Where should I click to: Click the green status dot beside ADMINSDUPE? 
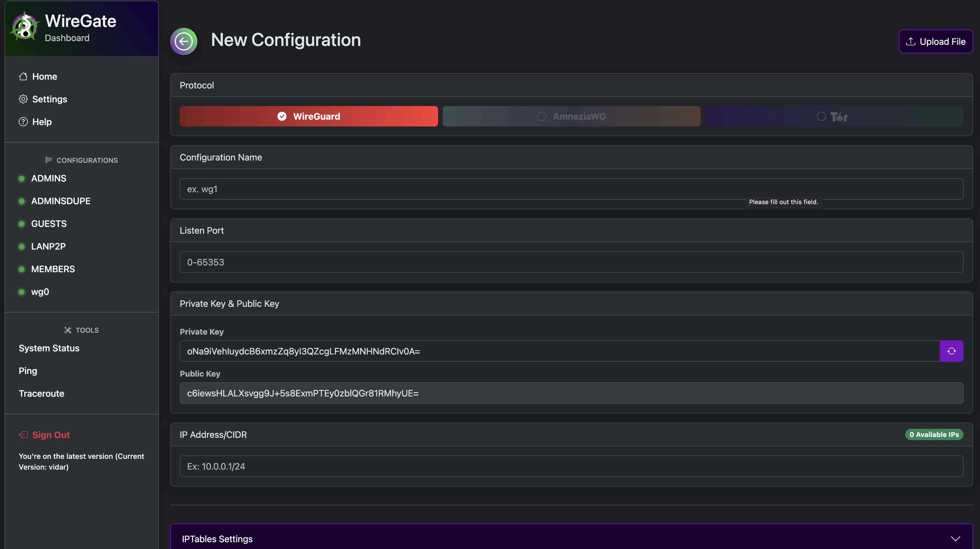(x=22, y=201)
